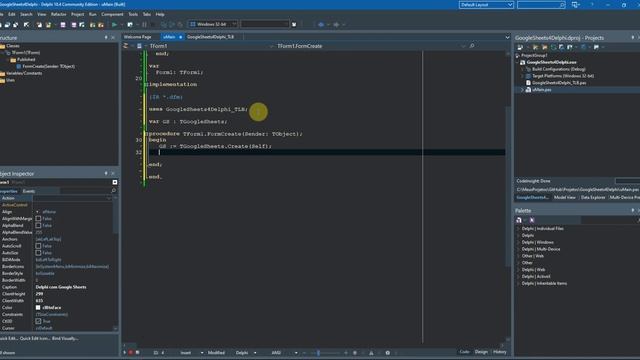Viewport: 640px width, 360px height.
Task: Click the Bind Visually link
Action: coord(65,338)
